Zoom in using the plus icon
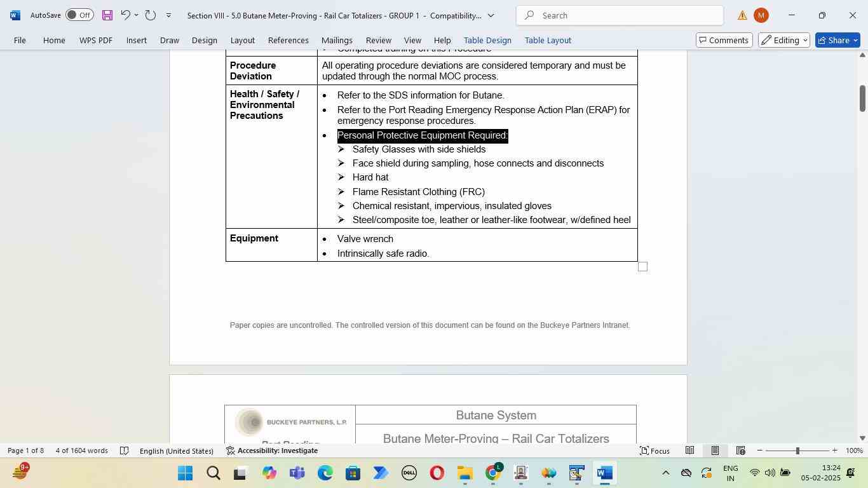The width and height of the screenshot is (868, 488). click(x=834, y=451)
